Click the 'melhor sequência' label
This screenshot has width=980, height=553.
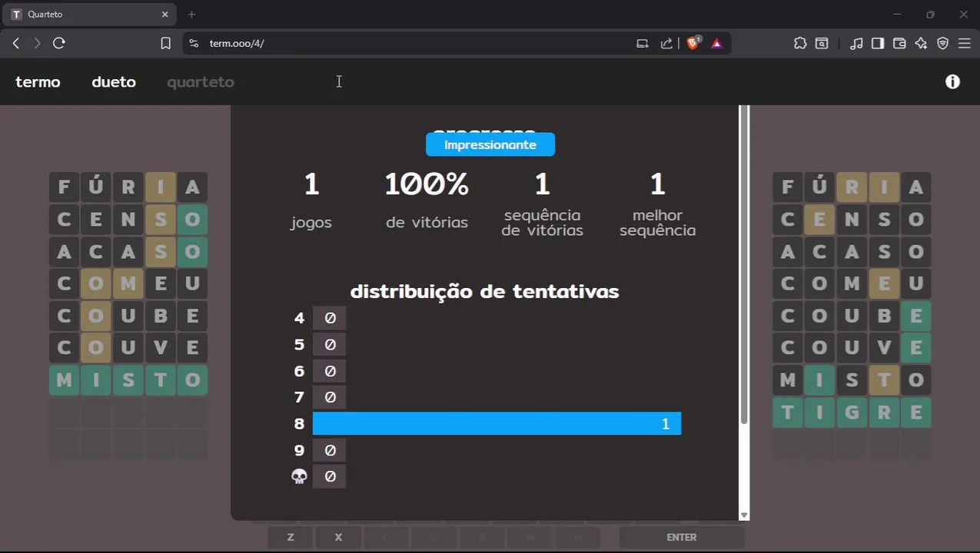click(657, 223)
